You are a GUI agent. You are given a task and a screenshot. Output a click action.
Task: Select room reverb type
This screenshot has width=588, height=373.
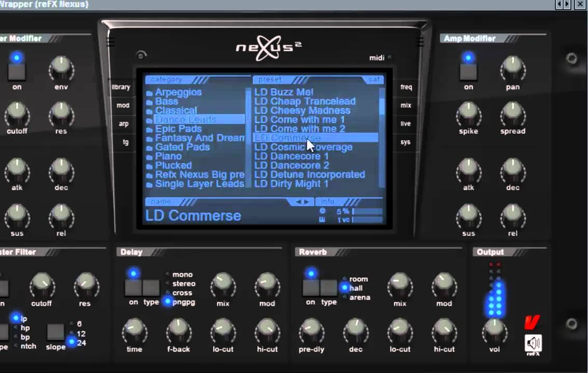click(355, 279)
